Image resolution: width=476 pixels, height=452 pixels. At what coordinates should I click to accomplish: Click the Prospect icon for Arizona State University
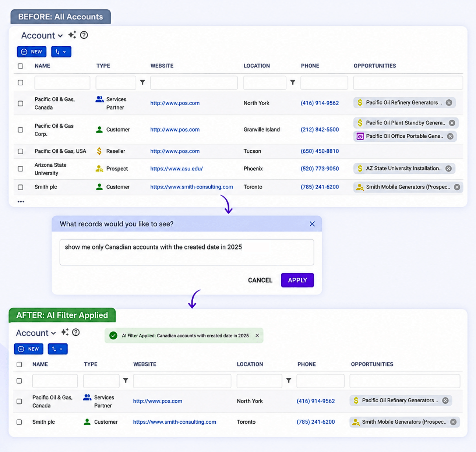[x=99, y=169]
